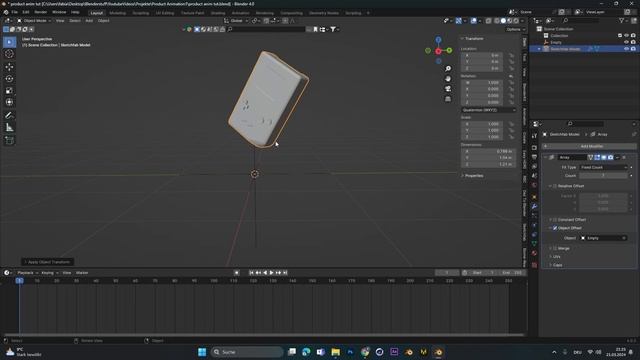Open the Tool properties tab
640x360 pixels.
pyautogui.click(x=534, y=136)
